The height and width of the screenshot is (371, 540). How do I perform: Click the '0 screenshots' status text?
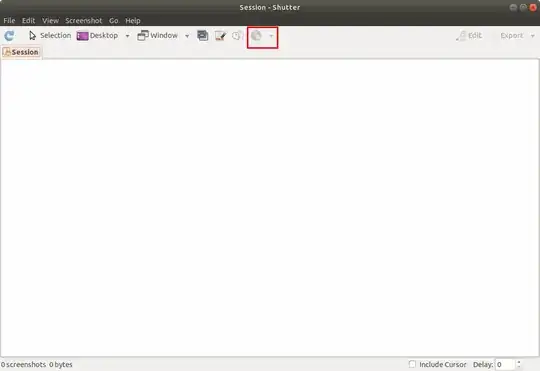(23, 364)
